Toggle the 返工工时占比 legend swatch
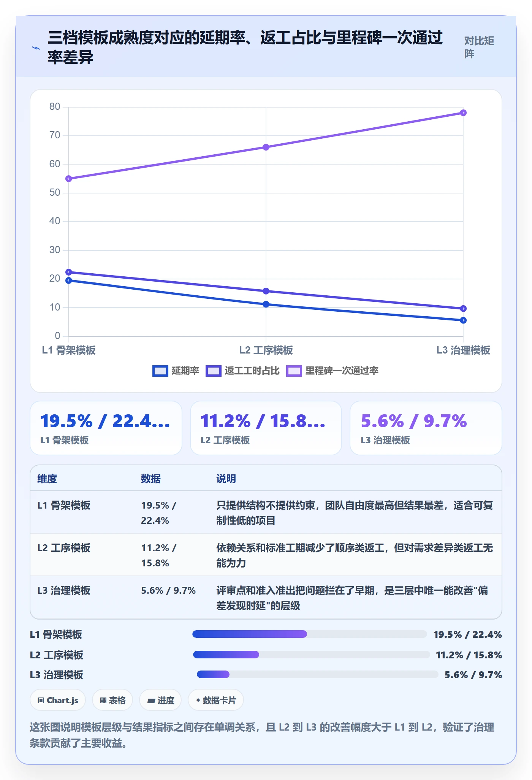Image resolution: width=532 pixels, height=780 pixels. tap(213, 371)
